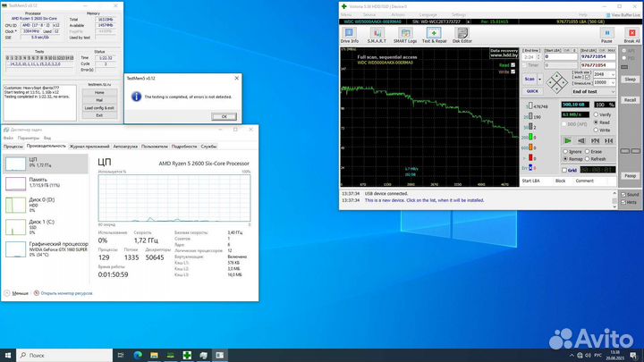Click the info icon in TestMem5 dialog

pyautogui.click(x=136, y=97)
